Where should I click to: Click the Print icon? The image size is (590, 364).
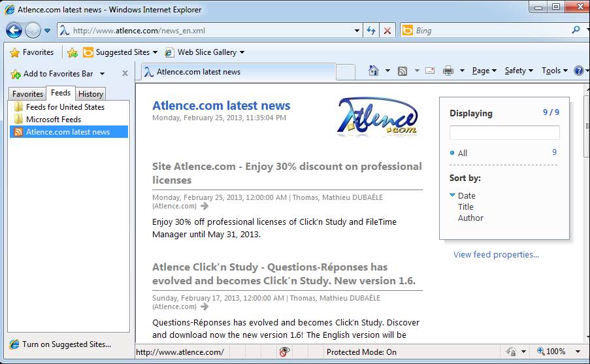(448, 71)
